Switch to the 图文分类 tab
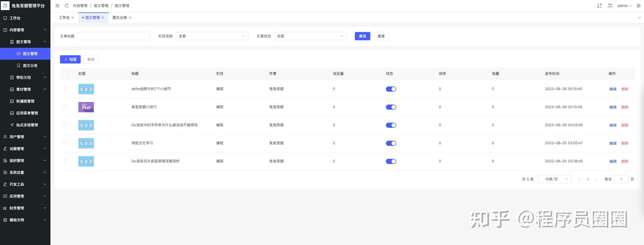This screenshot has height=245, width=644. click(x=120, y=18)
